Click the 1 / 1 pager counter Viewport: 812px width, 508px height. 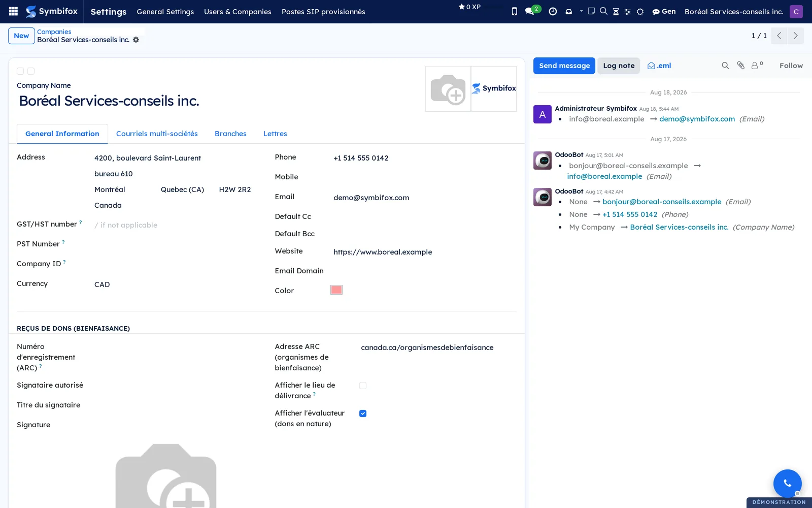pos(759,36)
